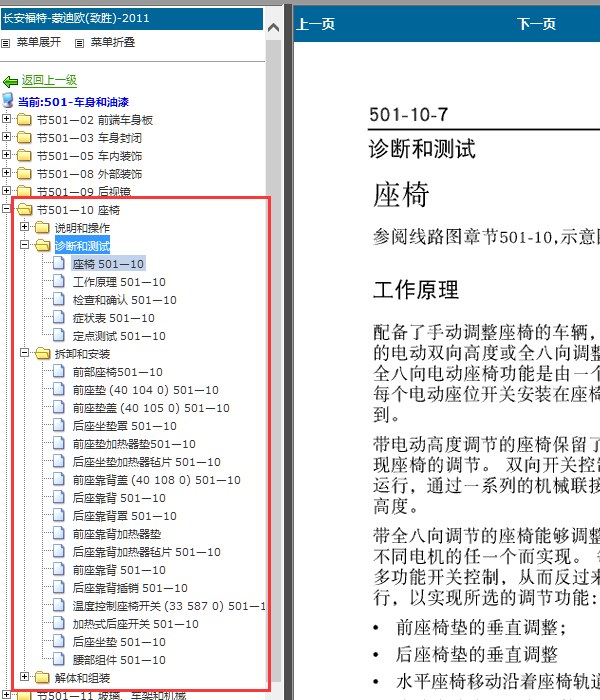Expand the 节501—08 外部装饰 node
This screenshot has width=600, height=700.
point(6,173)
